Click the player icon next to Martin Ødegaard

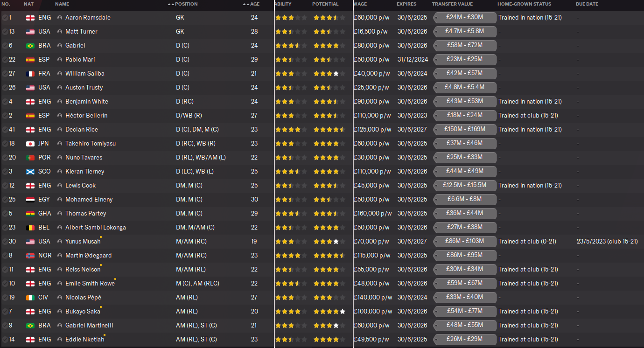(60, 256)
